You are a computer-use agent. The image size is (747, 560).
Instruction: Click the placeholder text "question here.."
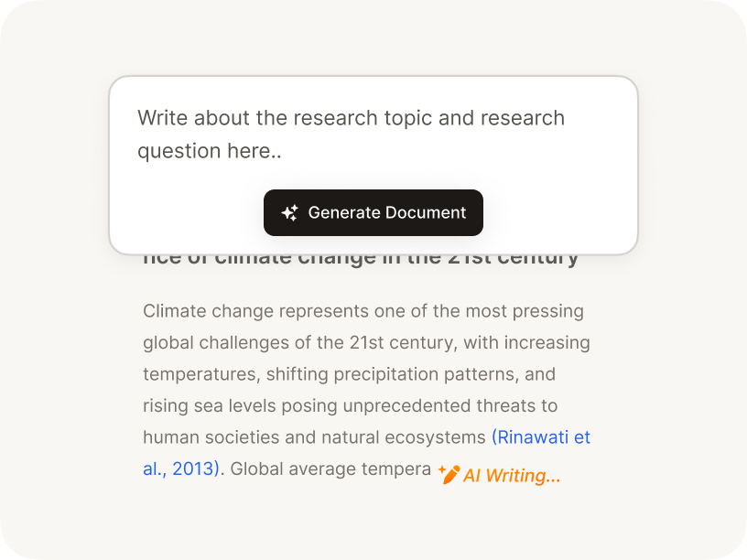click(209, 151)
